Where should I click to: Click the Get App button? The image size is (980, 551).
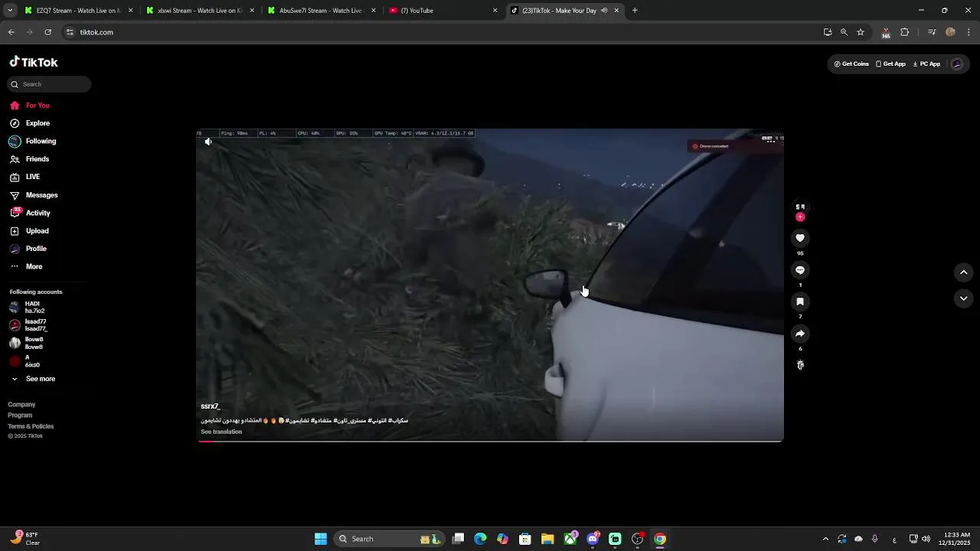[x=890, y=64]
